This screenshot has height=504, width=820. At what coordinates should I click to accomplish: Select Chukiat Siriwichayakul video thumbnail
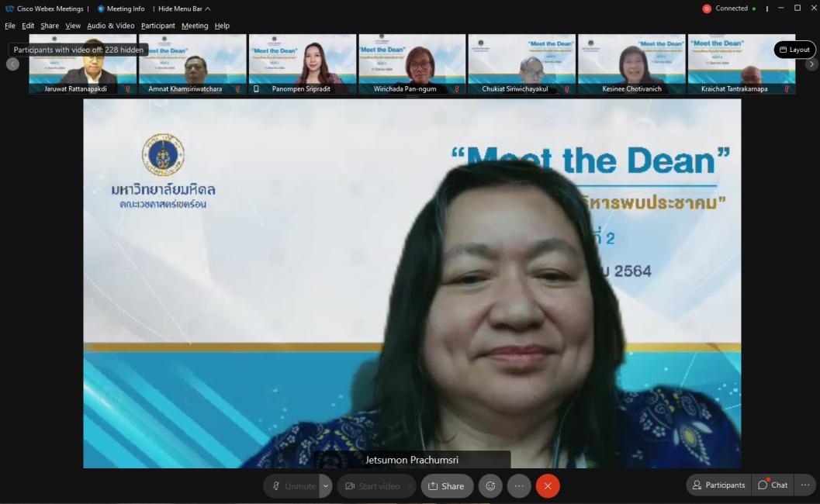(x=522, y=64)
